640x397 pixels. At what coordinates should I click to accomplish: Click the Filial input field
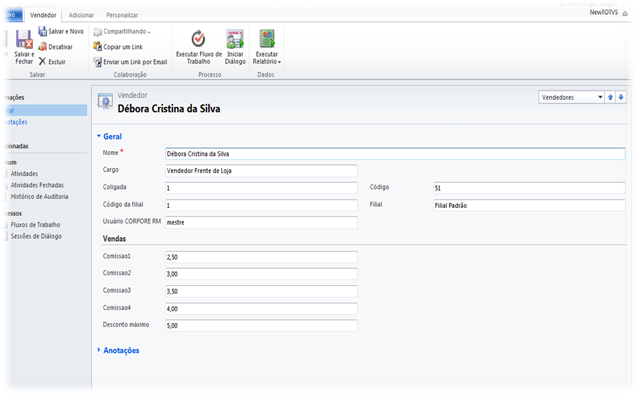(x=529, y=205)
